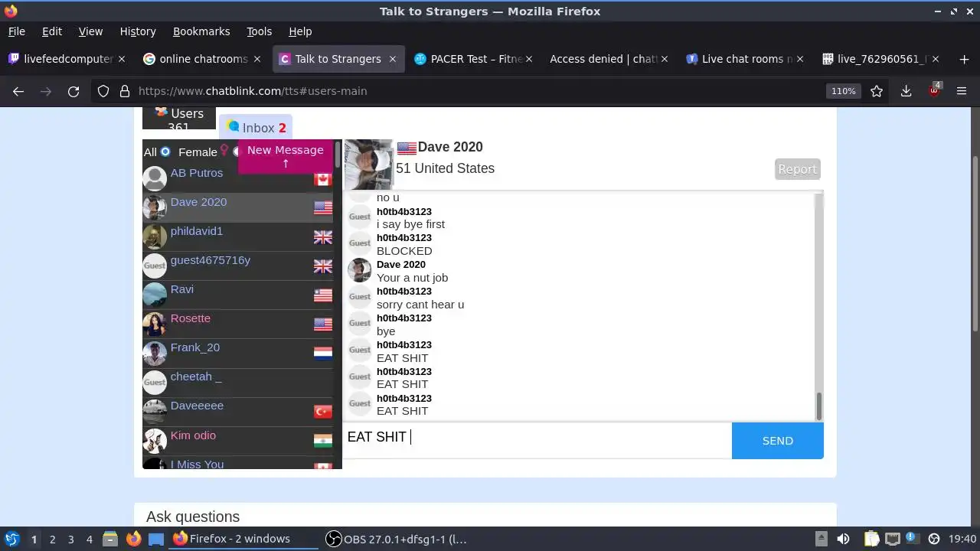Click the 110% zoom level indicator

click(x=843, y=91)
